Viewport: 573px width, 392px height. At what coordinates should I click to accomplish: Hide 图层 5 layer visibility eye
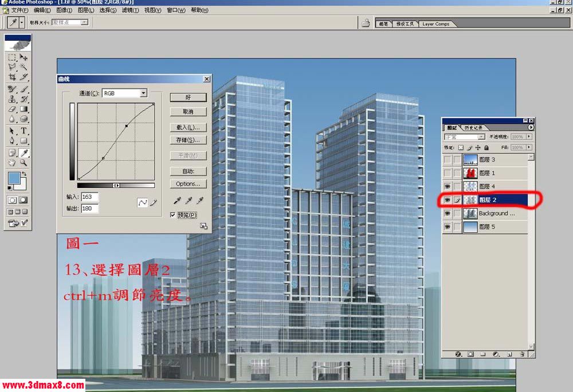(x=448, y=227)
